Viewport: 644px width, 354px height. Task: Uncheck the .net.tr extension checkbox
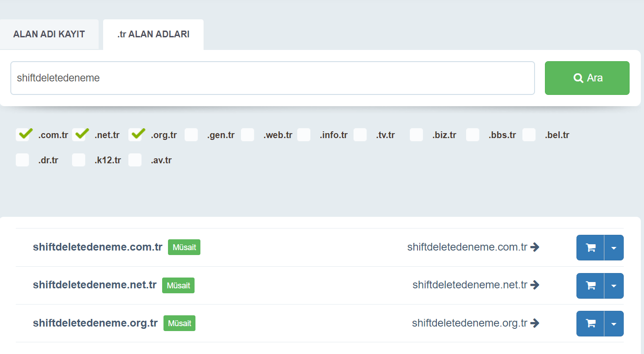79,134
